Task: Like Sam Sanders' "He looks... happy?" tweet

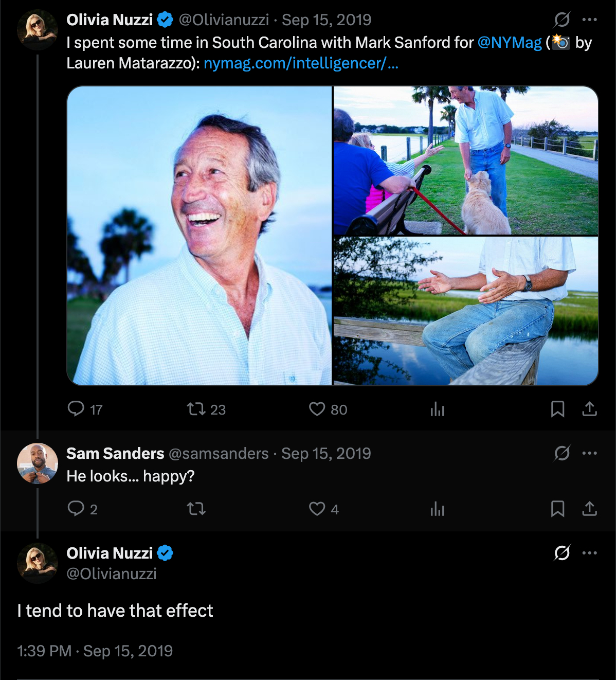Action: click(x=317, y=509)
